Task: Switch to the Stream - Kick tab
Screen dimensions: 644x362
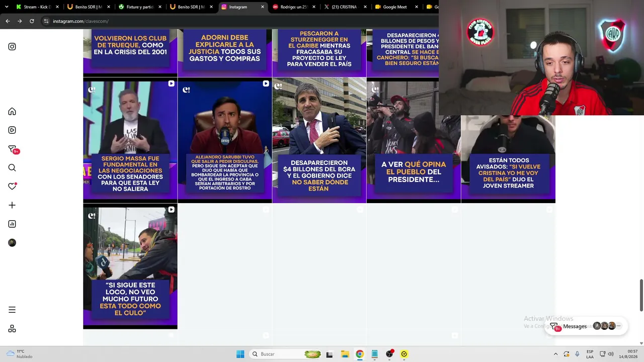Action: click(37, 7)
